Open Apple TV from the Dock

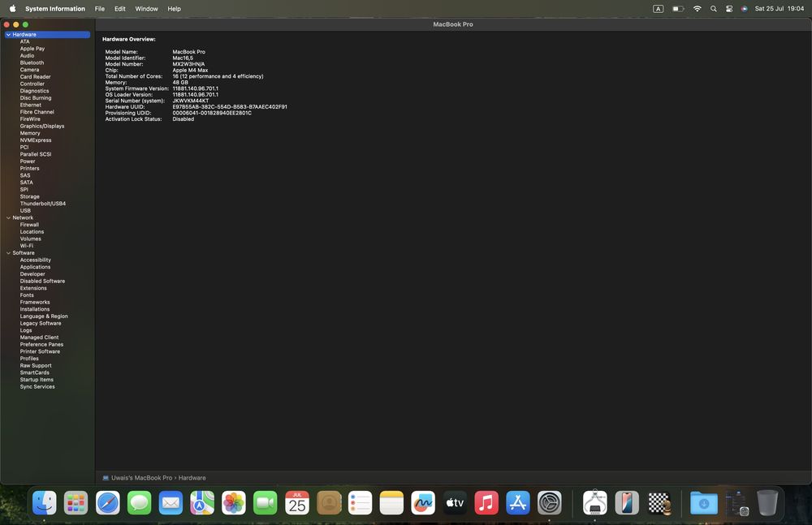tap(456, 503)
